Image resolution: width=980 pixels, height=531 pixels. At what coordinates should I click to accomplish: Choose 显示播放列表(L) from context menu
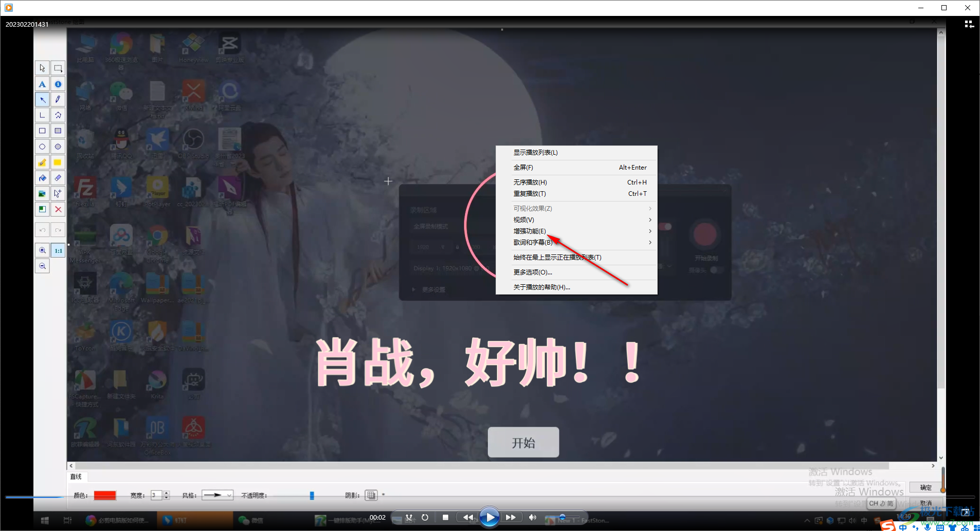click(x=576, y=152)
